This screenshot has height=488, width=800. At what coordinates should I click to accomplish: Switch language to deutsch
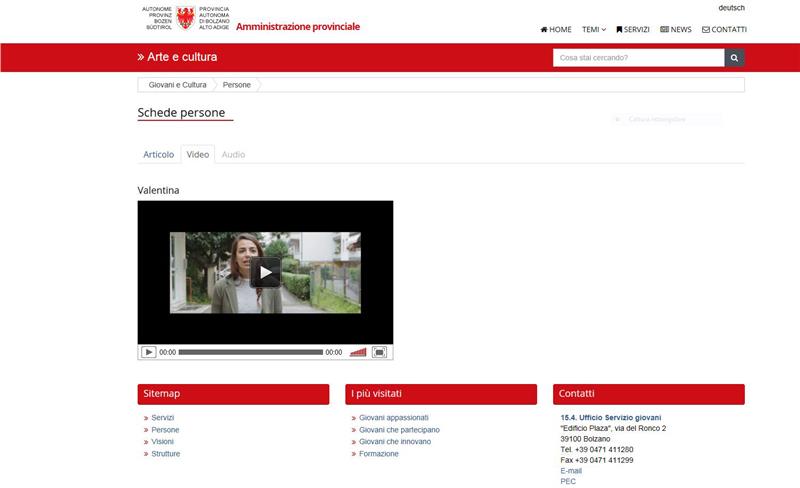point(731,8)
